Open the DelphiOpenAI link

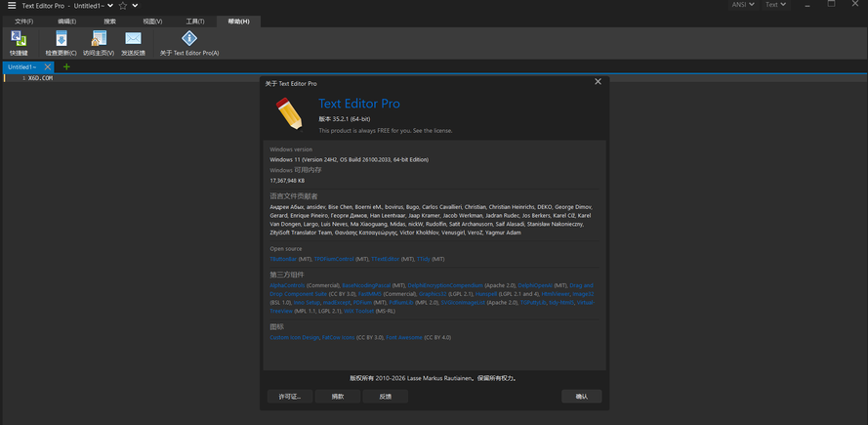(x=535, y=285)
